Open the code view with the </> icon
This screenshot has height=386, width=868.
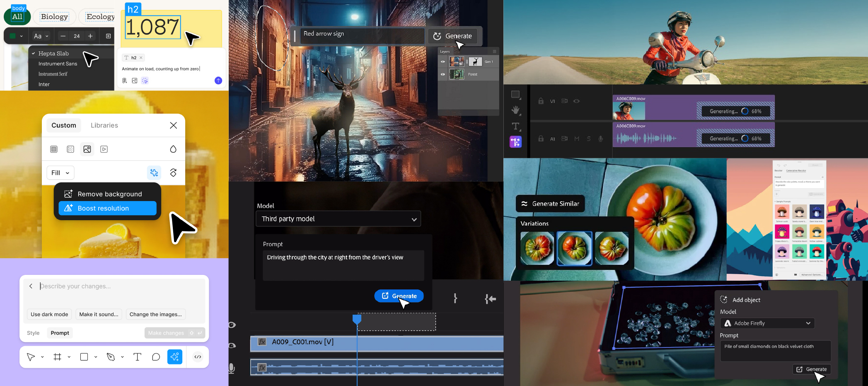[198, 357]
